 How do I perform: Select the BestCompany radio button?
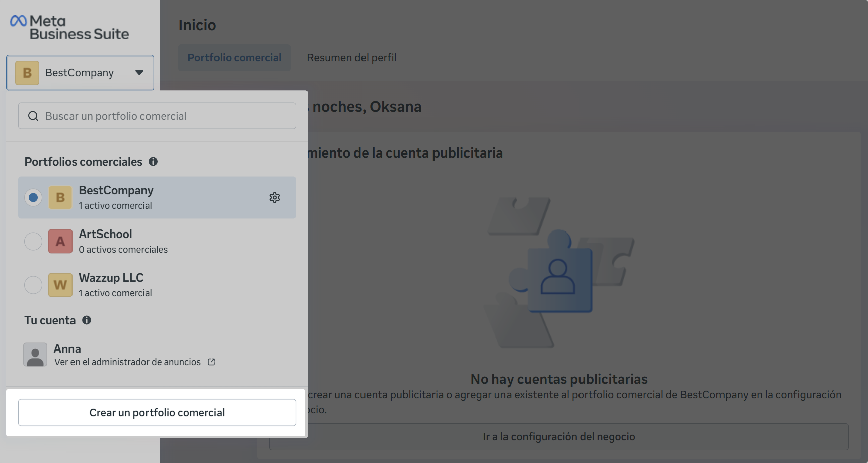[x=33, y=197]
